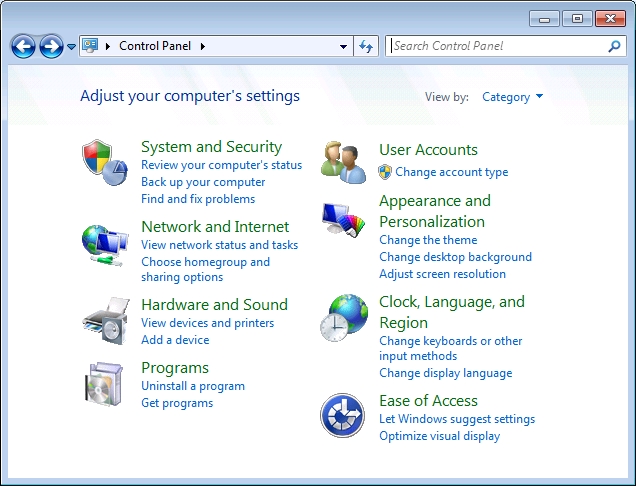Click the Programs disc box icon
The image size is (636, 486).
[104, 384]
